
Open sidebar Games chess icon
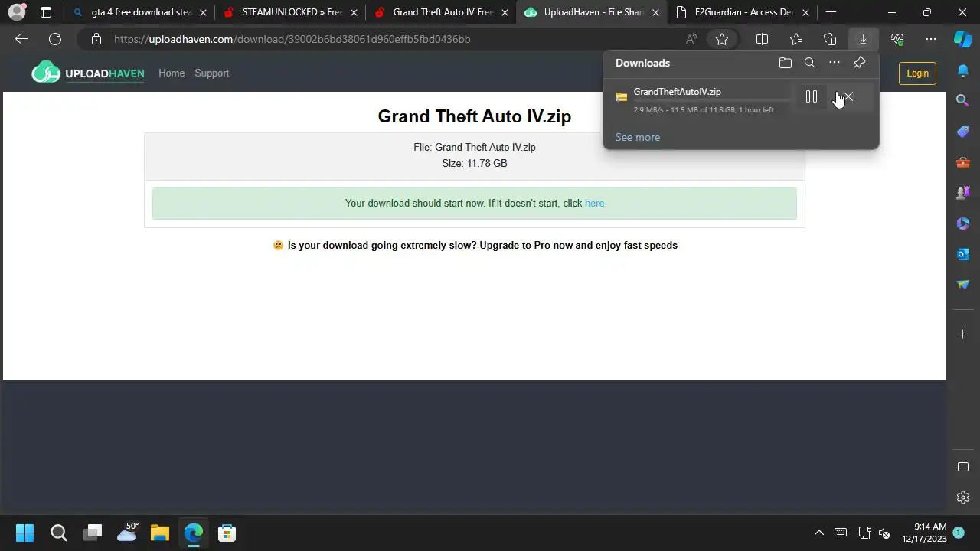click(x=963, y=193)
